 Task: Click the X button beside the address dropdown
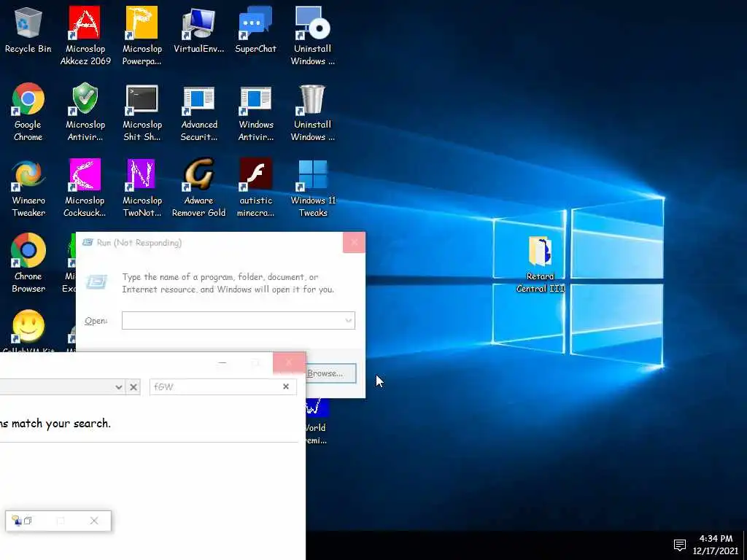point(133,386)
